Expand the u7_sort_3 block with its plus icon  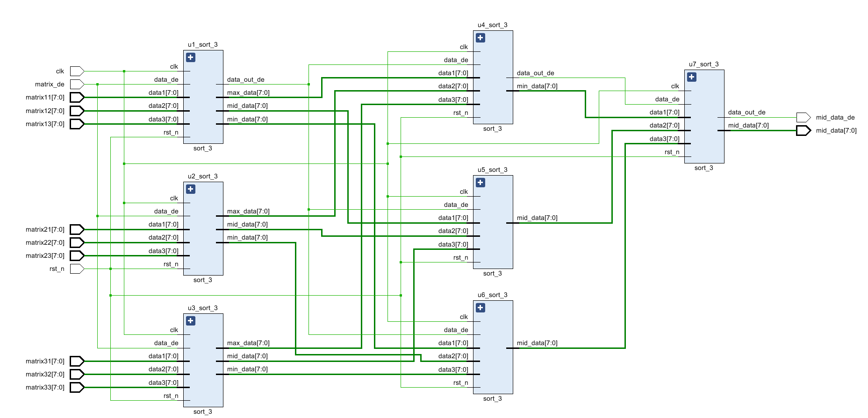(692, 77)
